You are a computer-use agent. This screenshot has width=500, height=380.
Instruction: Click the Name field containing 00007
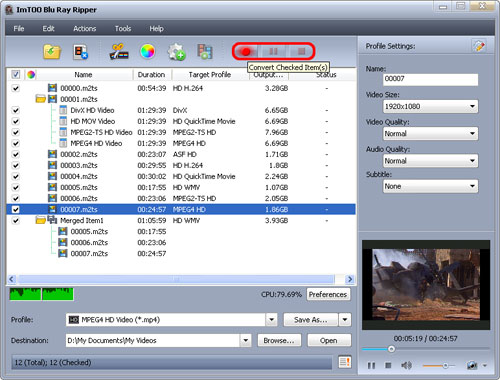tap(430, 79)
